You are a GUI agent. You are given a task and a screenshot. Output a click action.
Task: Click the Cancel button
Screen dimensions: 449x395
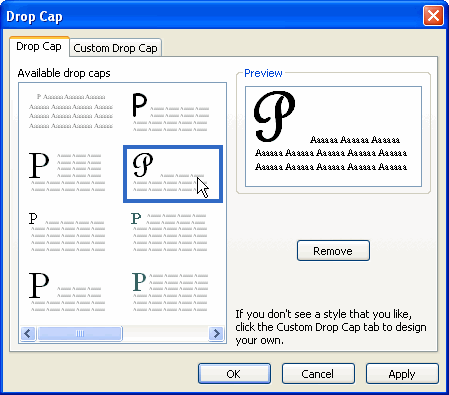click(318, 374)
